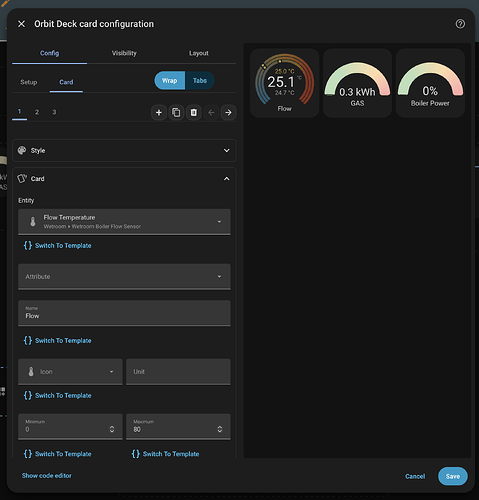
Task: Duplicate the current card with copy icon
Action: [176, 113]
